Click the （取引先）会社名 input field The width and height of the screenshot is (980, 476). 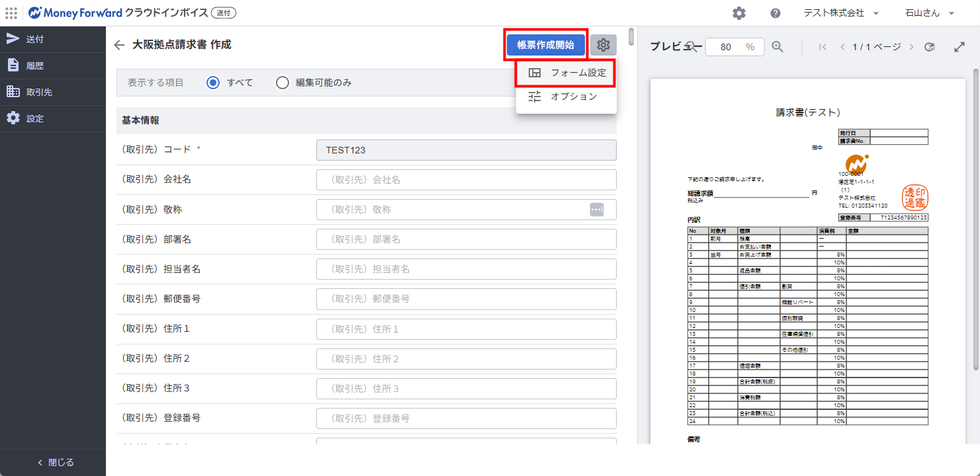pos(466,180)
